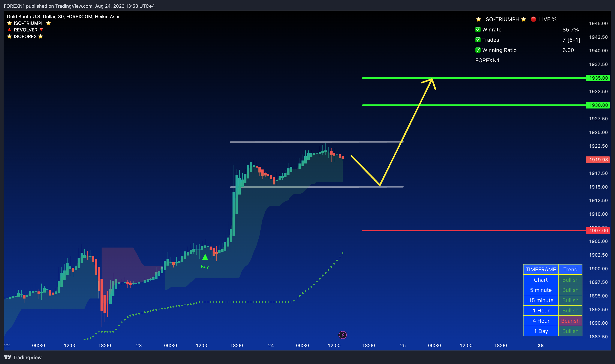Click the bold 28 date on time axis
This screenshot has width=615, height=364.
541,345
